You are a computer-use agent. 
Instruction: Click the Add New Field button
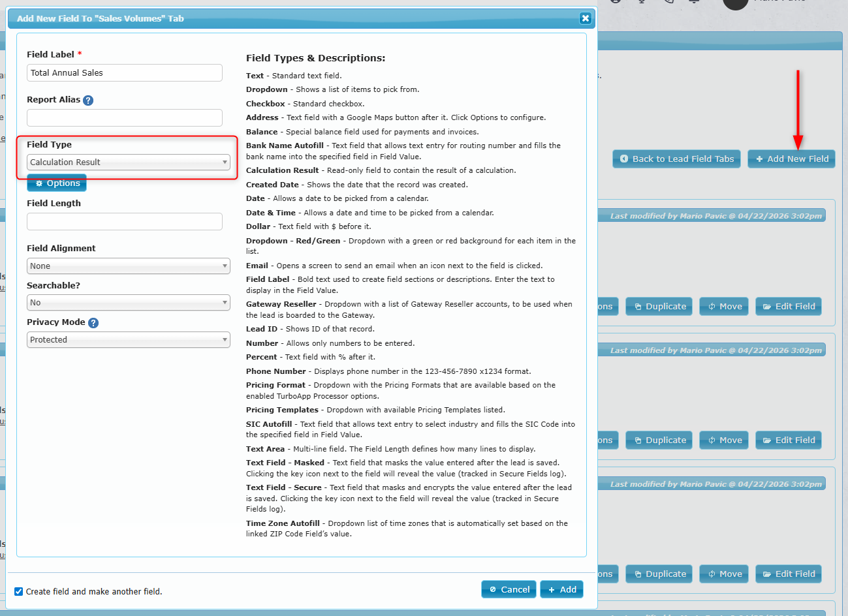click(x=791, y=159)
